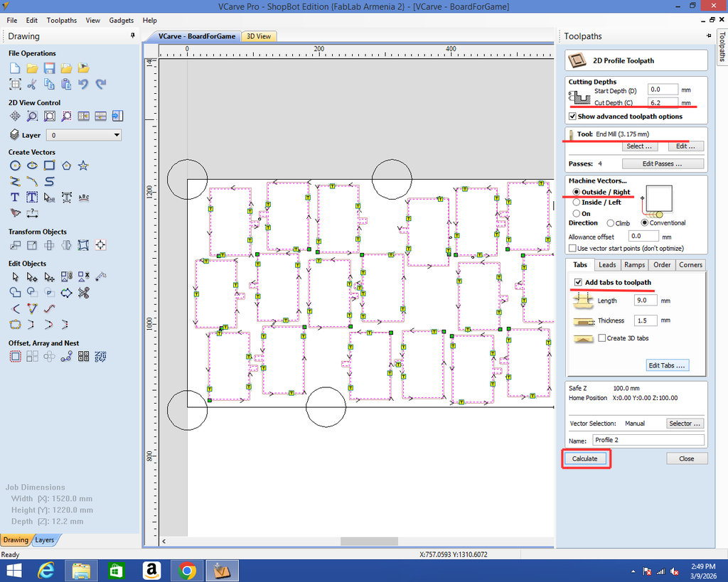Viewport: 728px width, 582px height.
Task: Select the Pan view tool icon
Action: pyautogui.click(x=15, y=116)
